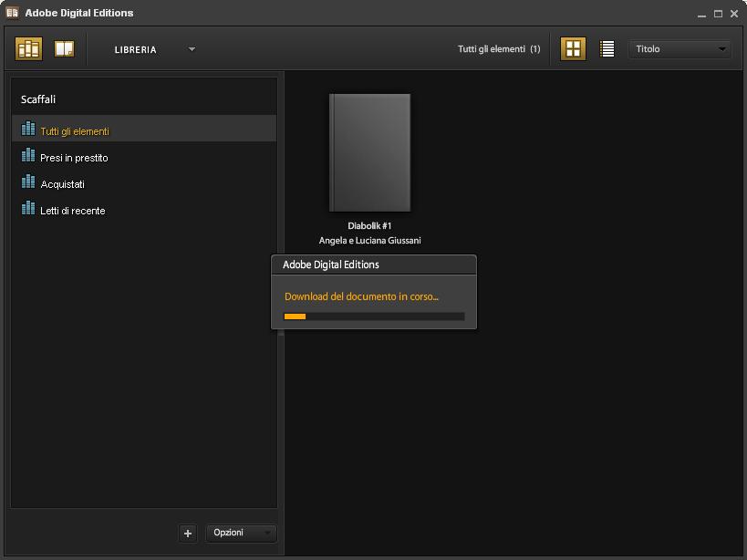This screenshot has height=560, width=747.
Task: Add a new shelf with plus button
Action: [x=188, y=534]
